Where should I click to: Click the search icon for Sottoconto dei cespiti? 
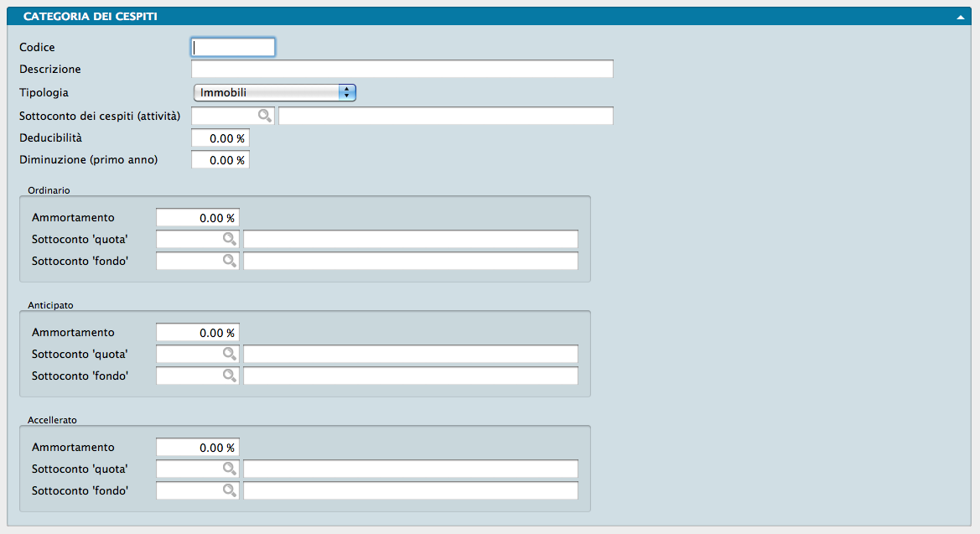point(264,116)
